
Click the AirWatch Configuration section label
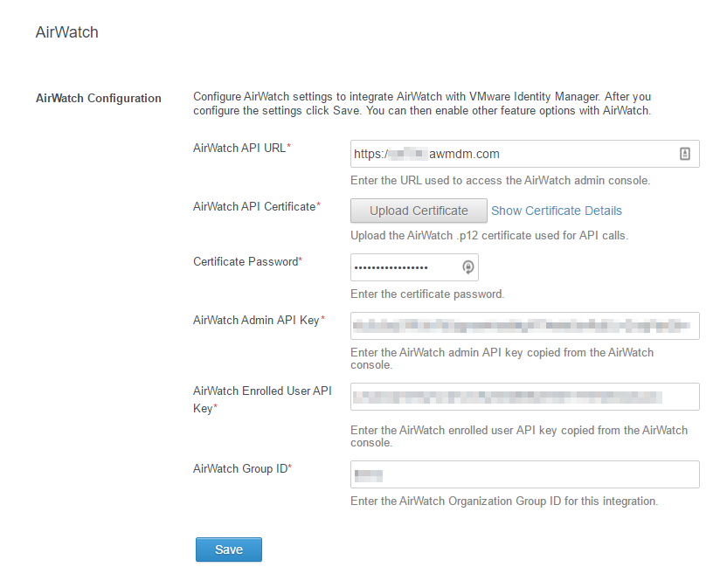[98, 98]
